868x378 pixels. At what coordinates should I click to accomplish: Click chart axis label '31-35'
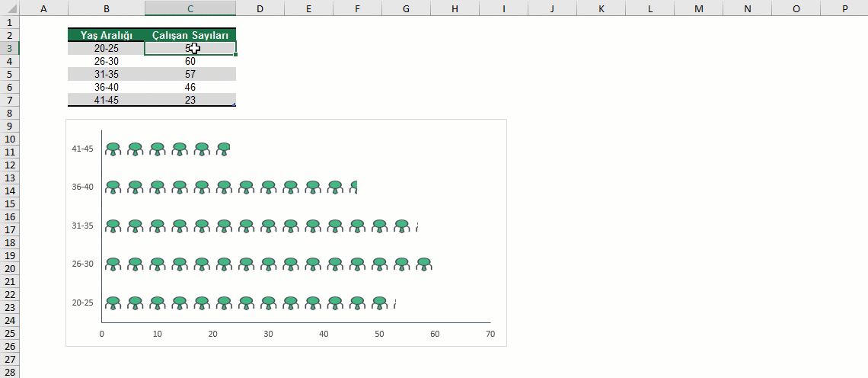[82, 226]
